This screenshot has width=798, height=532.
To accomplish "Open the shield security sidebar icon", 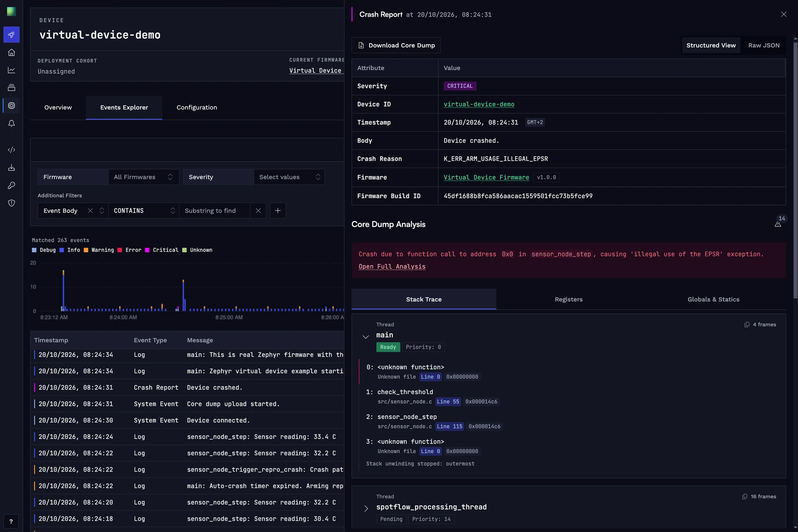I will point(11,203).
